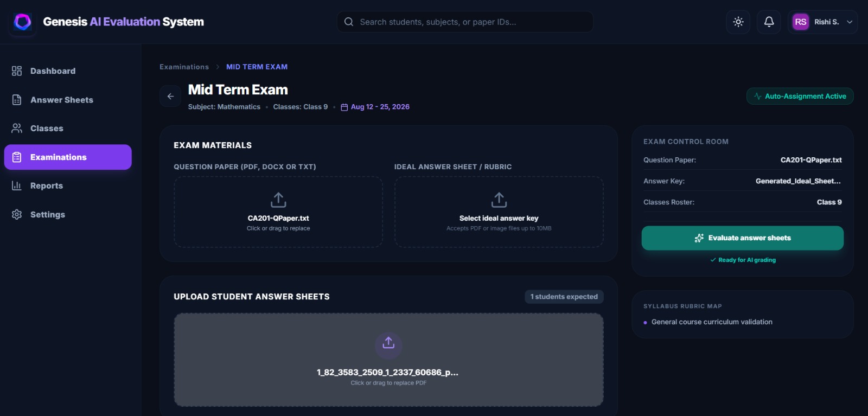
Task: Click the student answer sheet upload dropzone
Action: click(x=388, y=360)
